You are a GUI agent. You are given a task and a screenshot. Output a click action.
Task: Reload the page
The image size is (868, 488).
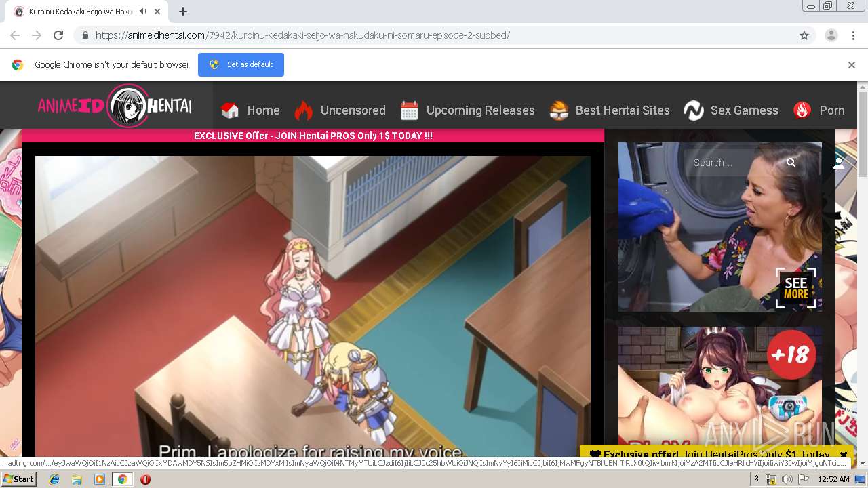pyautogui.click(x=58, y=35)
